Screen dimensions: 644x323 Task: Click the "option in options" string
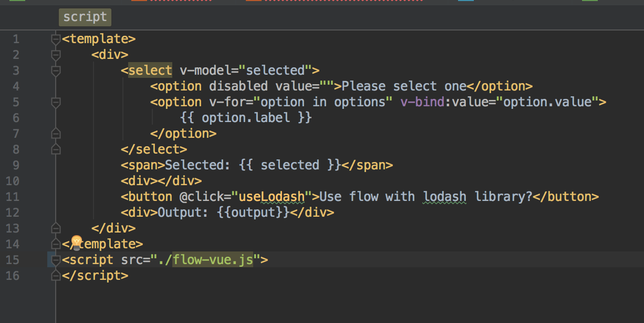(x=323, y=102)
